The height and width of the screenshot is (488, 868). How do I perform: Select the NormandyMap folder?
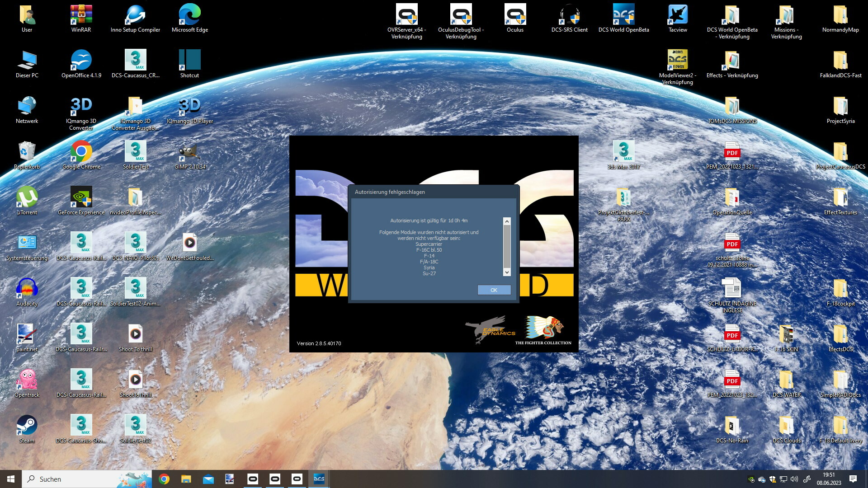tap(841, 19)
